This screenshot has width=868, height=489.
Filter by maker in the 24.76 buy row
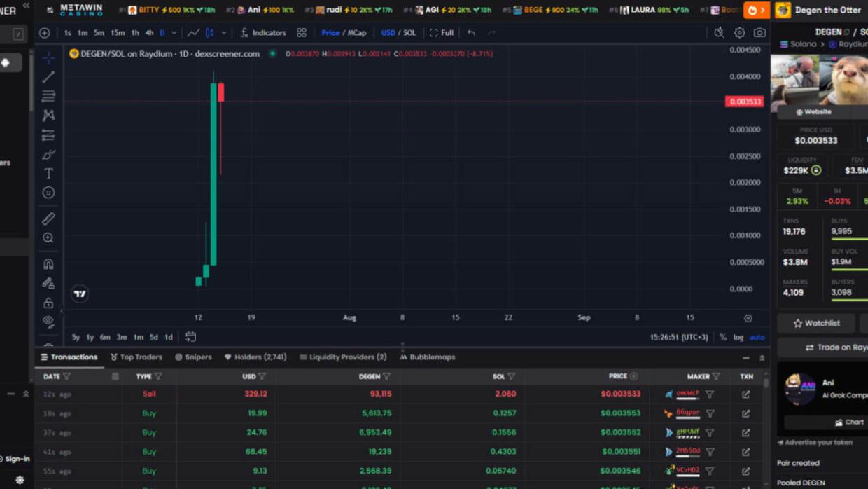(x=710, y=433)
